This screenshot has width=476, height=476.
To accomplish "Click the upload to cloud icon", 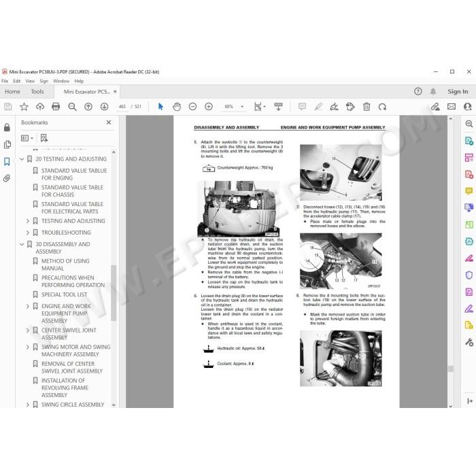I will (x=40, y=107).
